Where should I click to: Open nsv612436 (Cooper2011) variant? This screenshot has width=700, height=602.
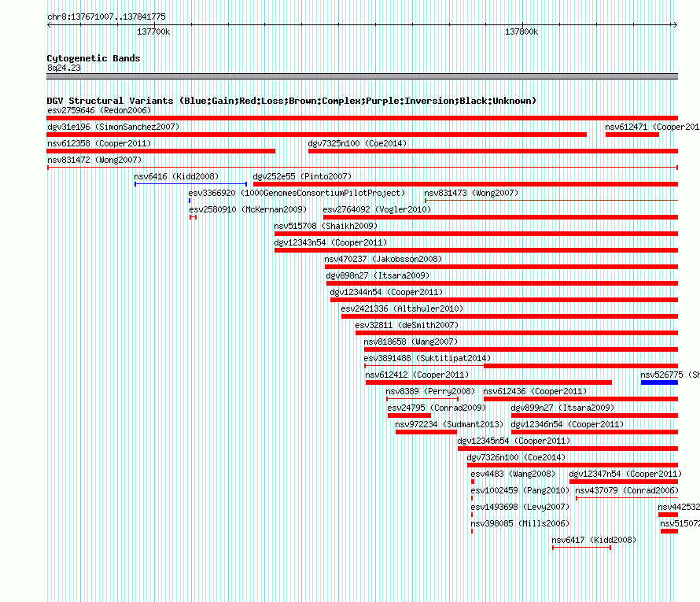535,391
